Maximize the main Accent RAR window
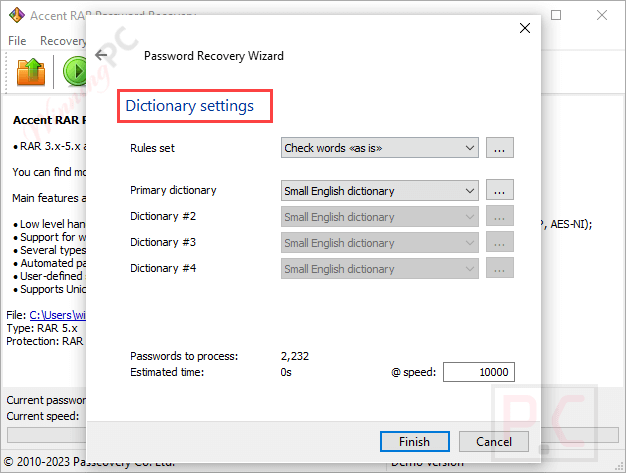 coord(556,15)
